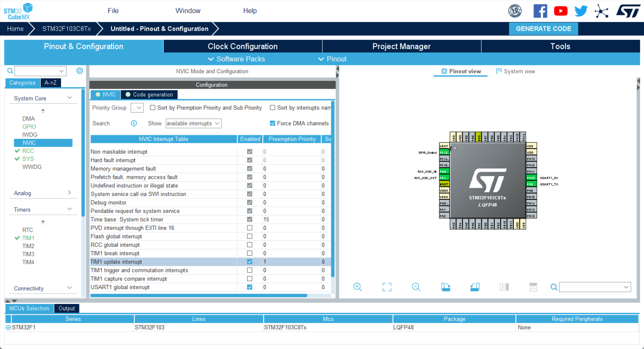
Task: Enable Sort by Premption Priority and Sub Priority
Action: pos(153,108)
